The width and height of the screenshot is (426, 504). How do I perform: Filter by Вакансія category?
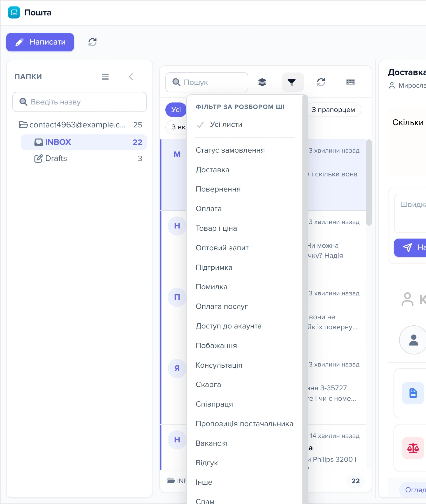click(244, 444)
